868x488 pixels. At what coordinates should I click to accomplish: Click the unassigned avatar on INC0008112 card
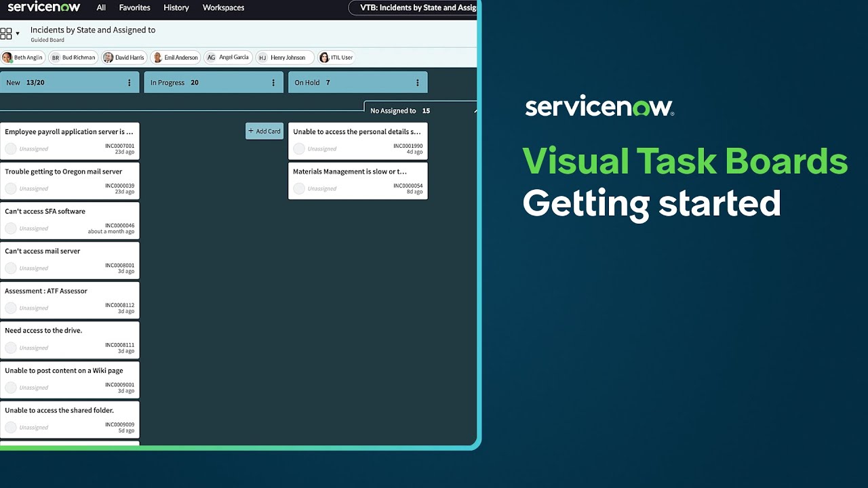[x=10, y=308]
